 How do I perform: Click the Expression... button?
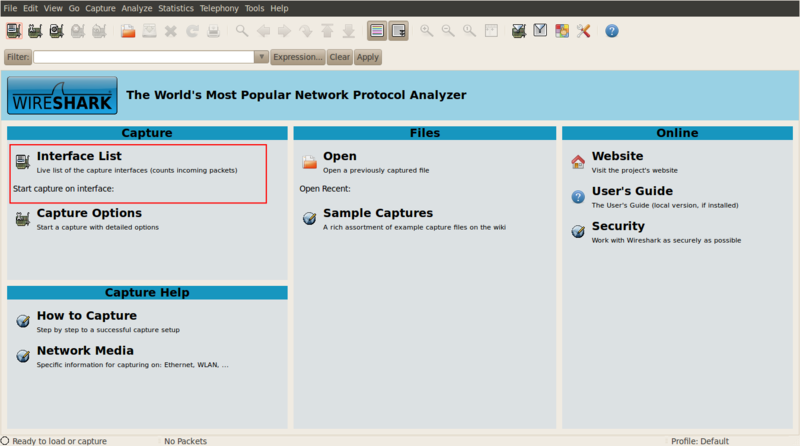pyautogui.click(x=298, y=57)
